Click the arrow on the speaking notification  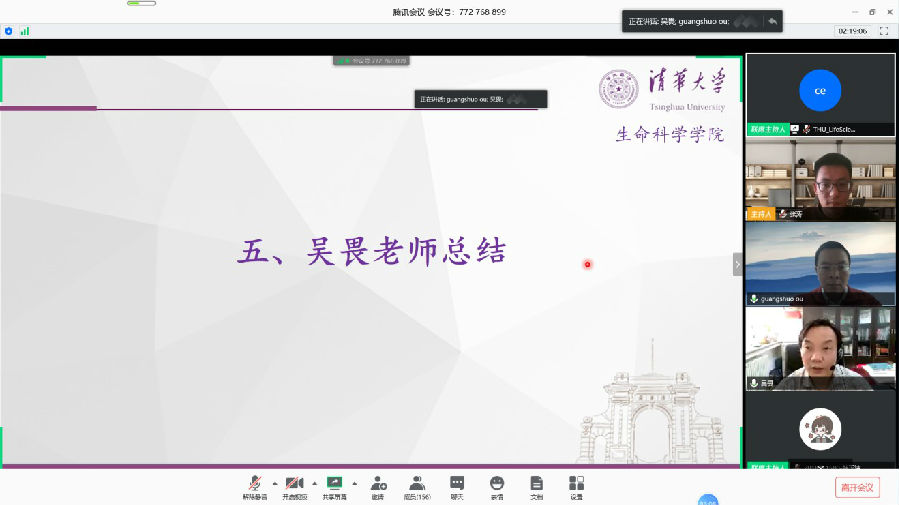(x=771, y=21)
